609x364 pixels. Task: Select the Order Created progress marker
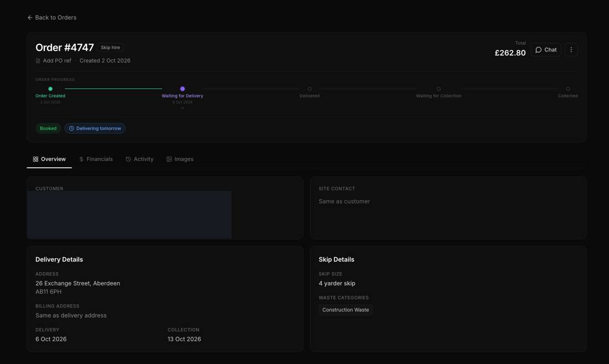[x=50, y=89]
